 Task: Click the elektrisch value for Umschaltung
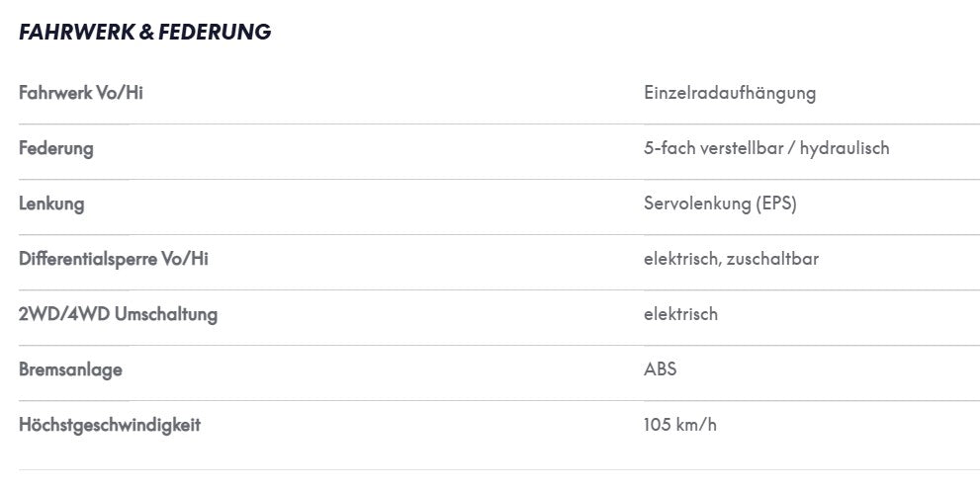[x=680, y=314]
